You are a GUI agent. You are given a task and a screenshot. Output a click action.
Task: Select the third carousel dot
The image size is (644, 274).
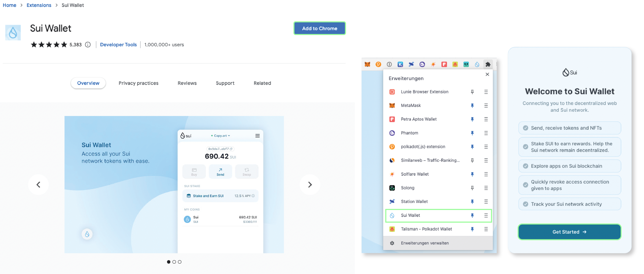click(x=180, y=262)
